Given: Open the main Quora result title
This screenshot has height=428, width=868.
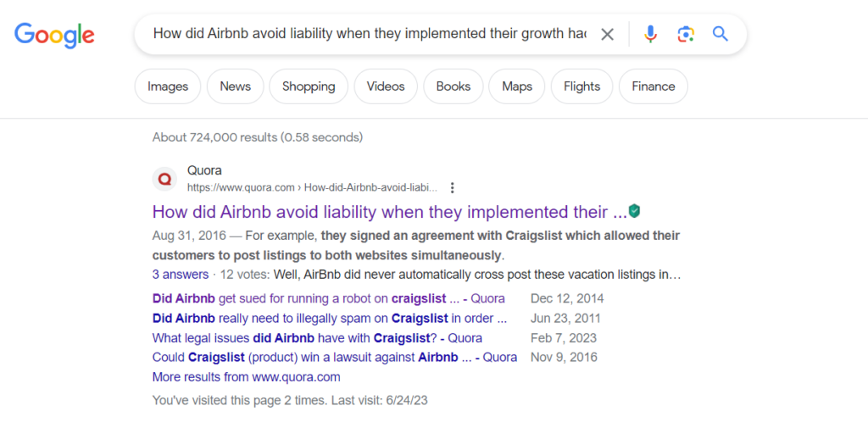Looking at the screenshot, I should tap(389, 212).
